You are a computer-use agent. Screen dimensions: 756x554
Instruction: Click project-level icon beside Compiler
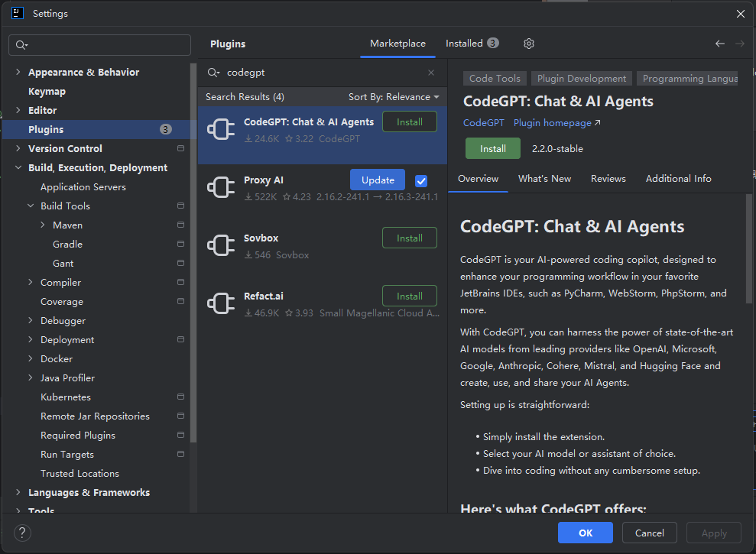click(x=181, y=281)
